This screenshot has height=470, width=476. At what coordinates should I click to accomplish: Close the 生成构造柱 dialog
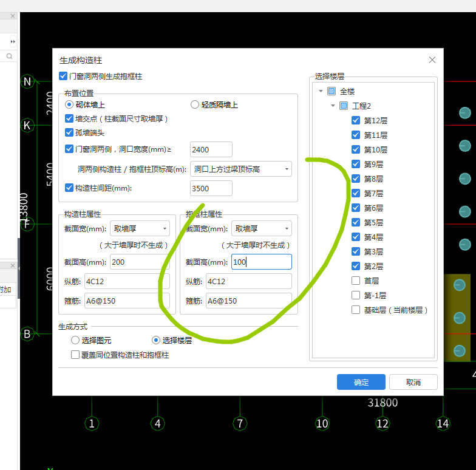coord(432,60)
